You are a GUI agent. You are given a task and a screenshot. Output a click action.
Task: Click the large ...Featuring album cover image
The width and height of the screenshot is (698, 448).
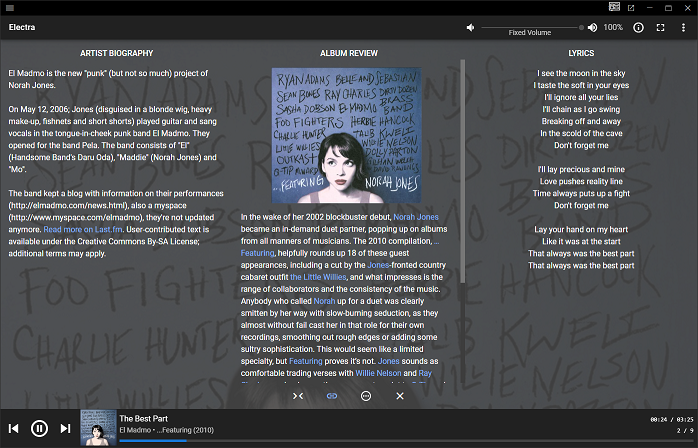[x=346, y=135]
